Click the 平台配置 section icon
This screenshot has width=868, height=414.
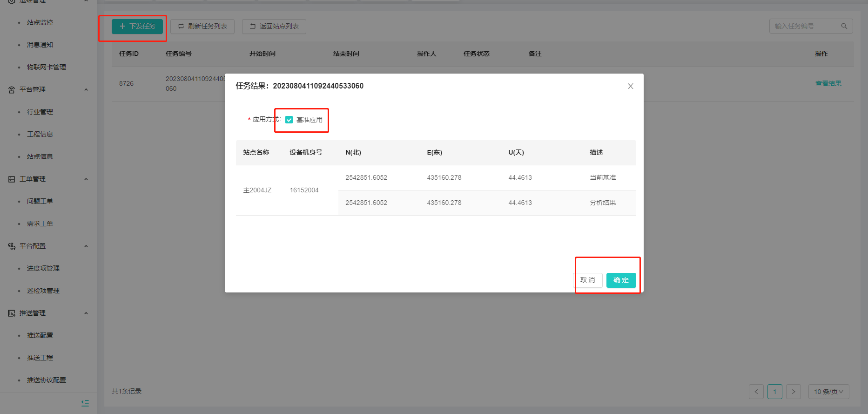12,246
